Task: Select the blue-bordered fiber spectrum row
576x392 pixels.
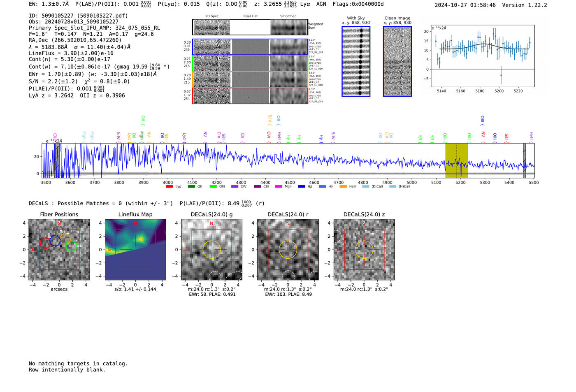Action: click(x=250, y=47)
